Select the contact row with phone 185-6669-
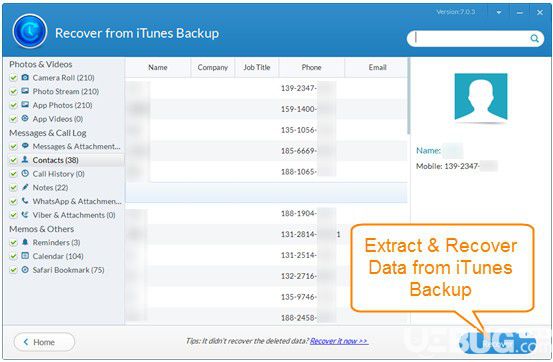Image resolution: width=553 pixels, height=362 pixels. [266, 151]
